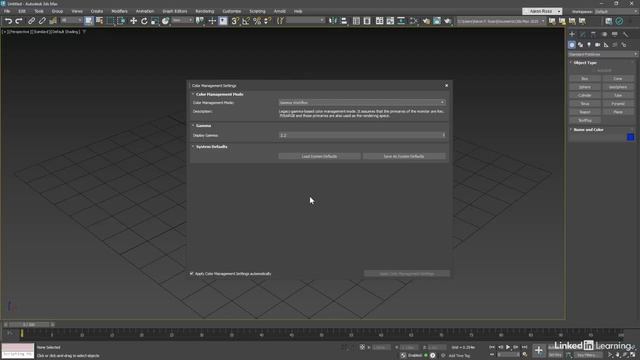Toggle Percent Snap

(257, 21)
